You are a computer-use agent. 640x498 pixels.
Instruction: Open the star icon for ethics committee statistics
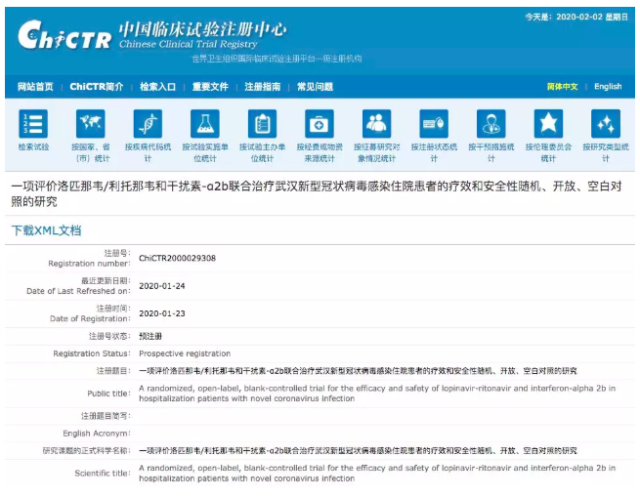pyautogui.click(x=548, y=124)
